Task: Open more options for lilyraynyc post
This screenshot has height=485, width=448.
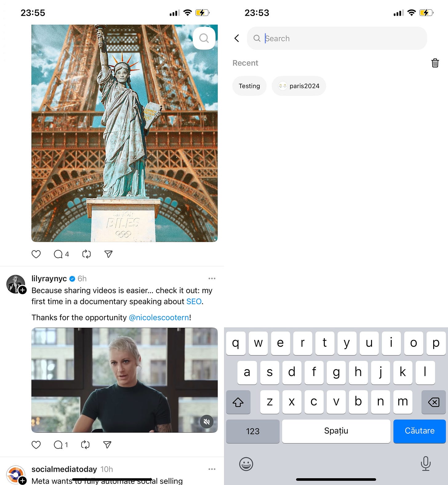Action: [212, 278]
